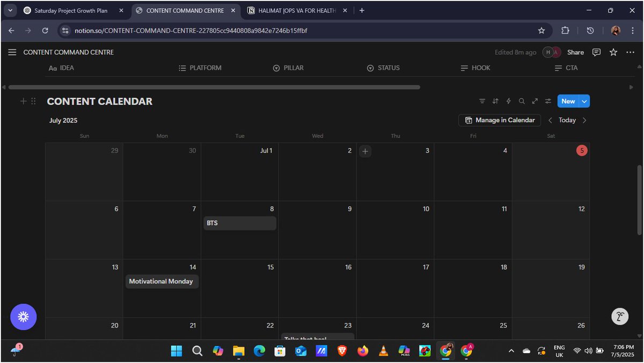Open Manage in Calendar
644x363 pixels.
coord(499,120)
